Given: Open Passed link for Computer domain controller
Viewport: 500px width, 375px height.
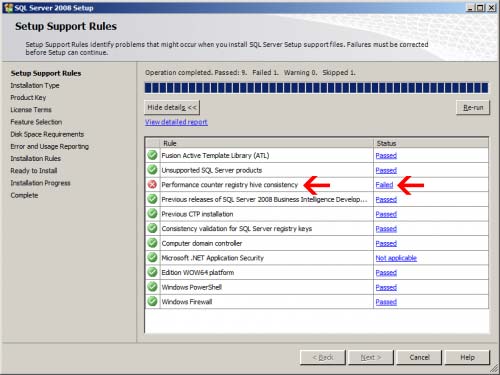Looking at the screenshot, I should [386, 243].
